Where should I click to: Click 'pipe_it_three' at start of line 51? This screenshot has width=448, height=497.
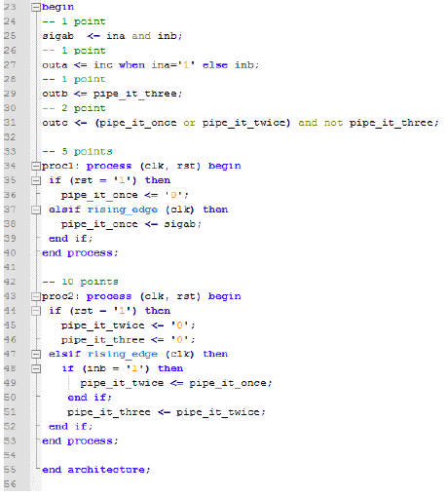(x=109, y=412)
